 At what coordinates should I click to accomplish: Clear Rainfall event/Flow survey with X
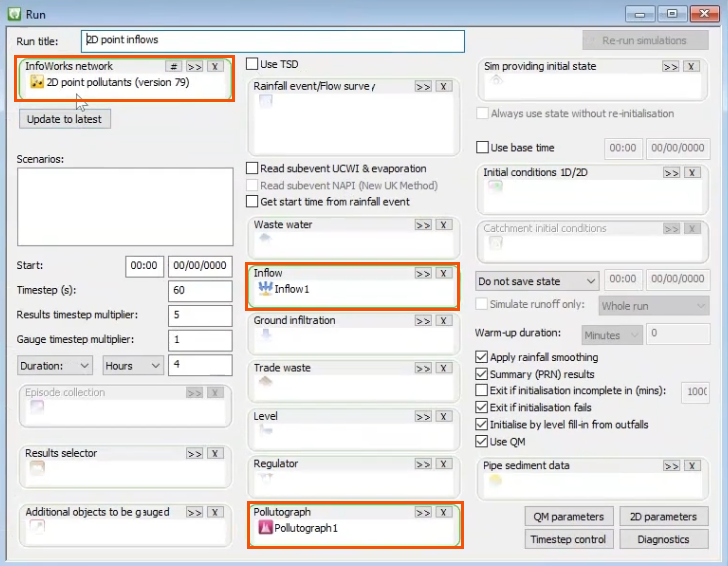(x=443, y=86)
